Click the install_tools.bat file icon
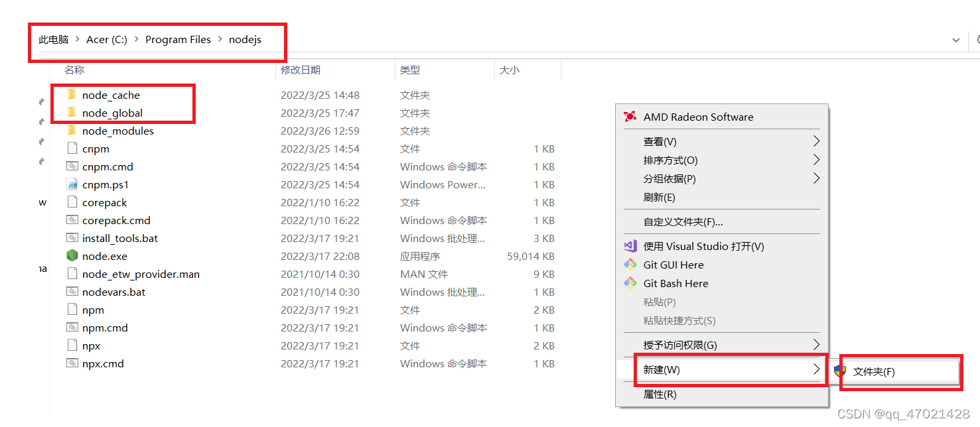 [72, 238]
